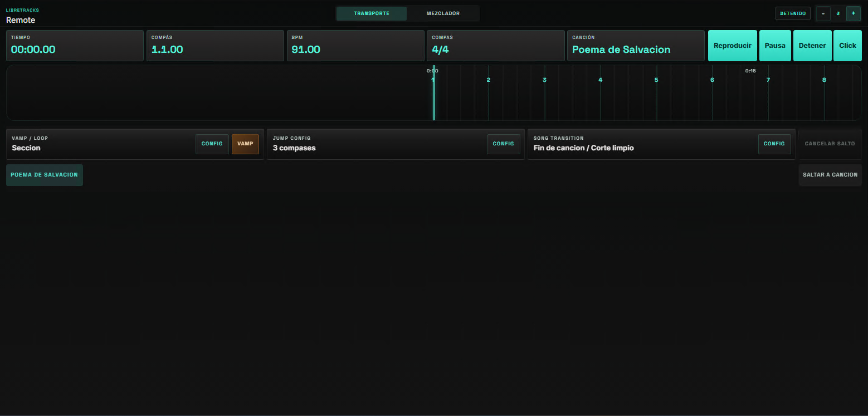Click the Canción Poema de Salvacion field
The image size is (868, 416).
point(636,46)
